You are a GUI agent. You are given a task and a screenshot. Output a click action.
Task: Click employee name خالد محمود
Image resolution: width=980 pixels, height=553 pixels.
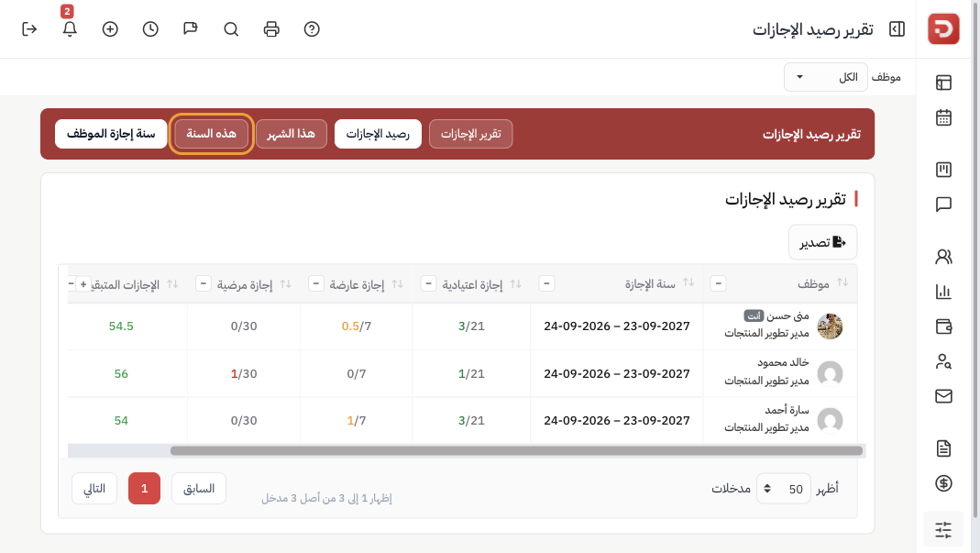pyautogui.click(x=783, y=363)
